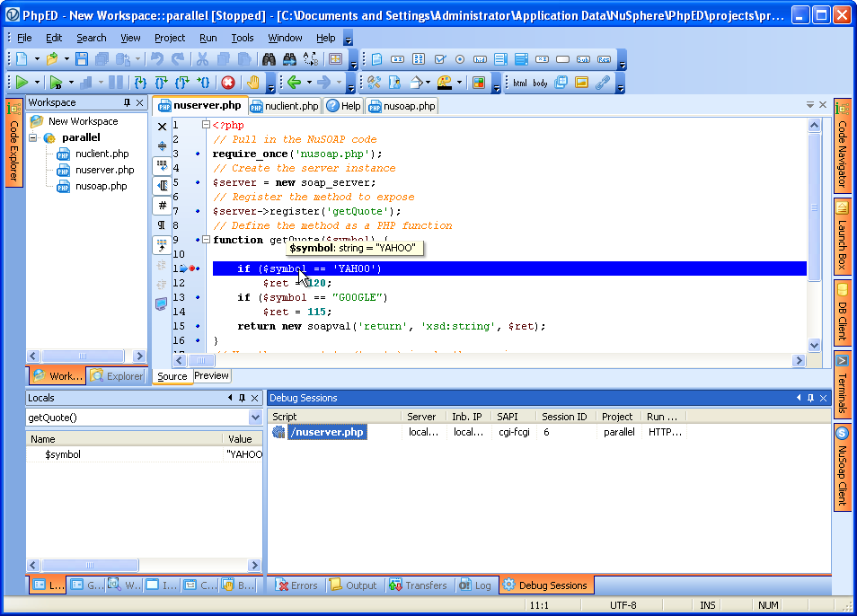
Task: Pin the Workspace panel with pushpin
Action: 127,102
